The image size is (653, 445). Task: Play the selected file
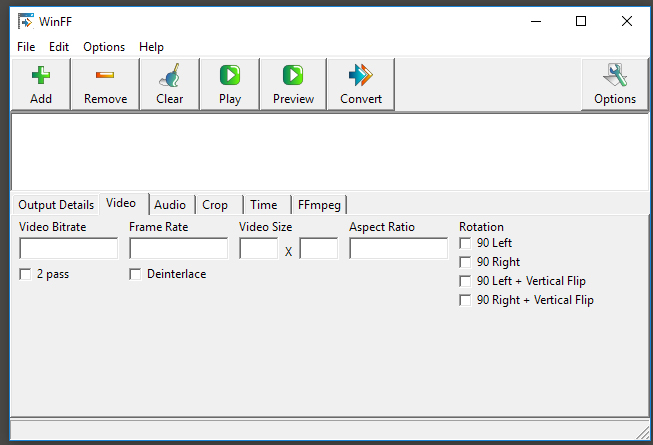tap(229, 85)
